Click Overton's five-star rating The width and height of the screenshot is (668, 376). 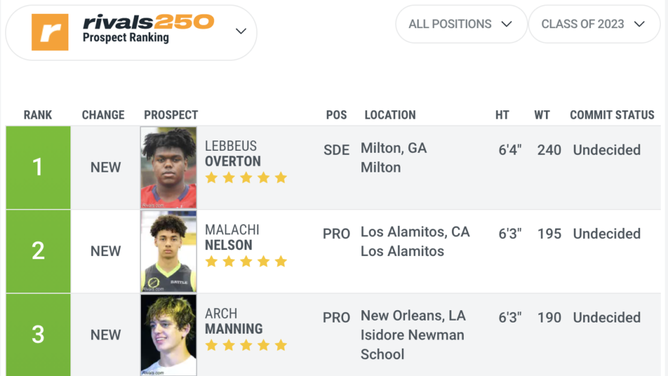(246, 178)
